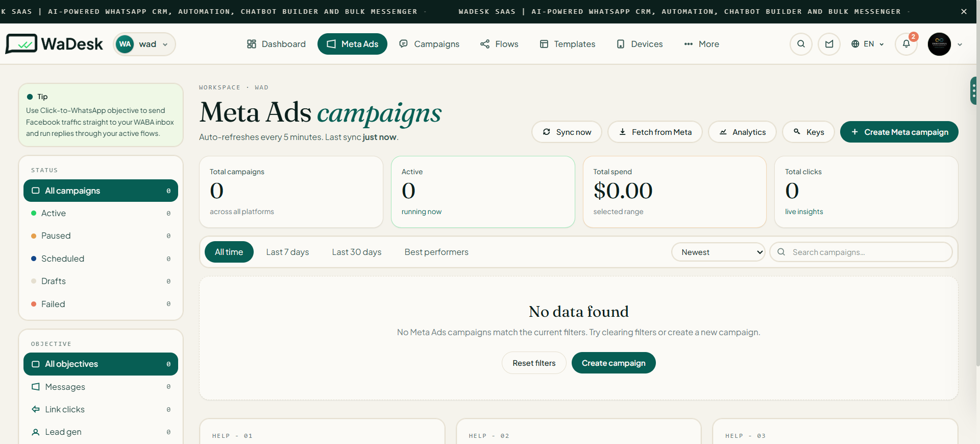
Task: Open Templates in the navigation
Action: pos(568,44)
